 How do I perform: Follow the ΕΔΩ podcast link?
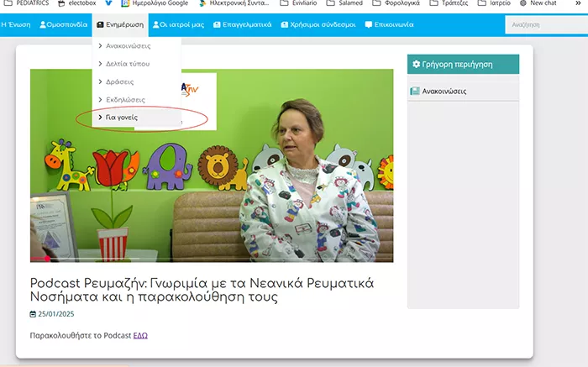tap(140, 336)
